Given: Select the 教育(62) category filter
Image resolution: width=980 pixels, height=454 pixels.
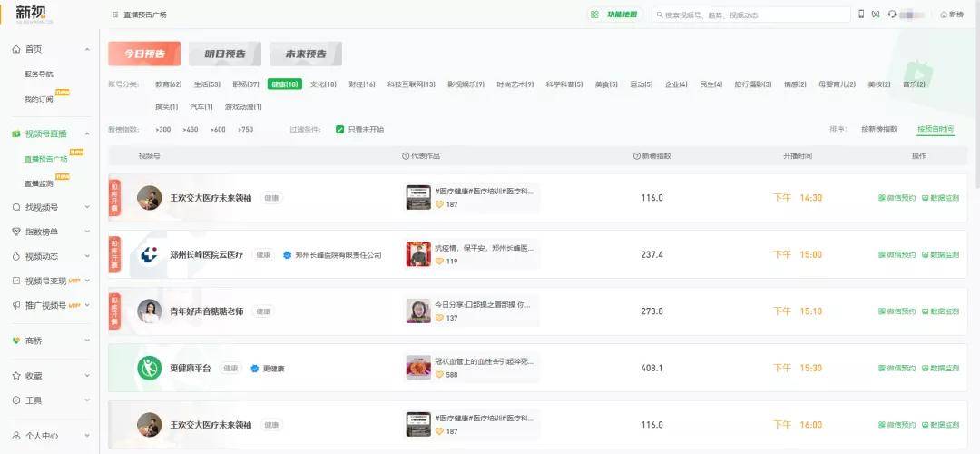Looking at the screenshot, I should [x=168, y=84].
